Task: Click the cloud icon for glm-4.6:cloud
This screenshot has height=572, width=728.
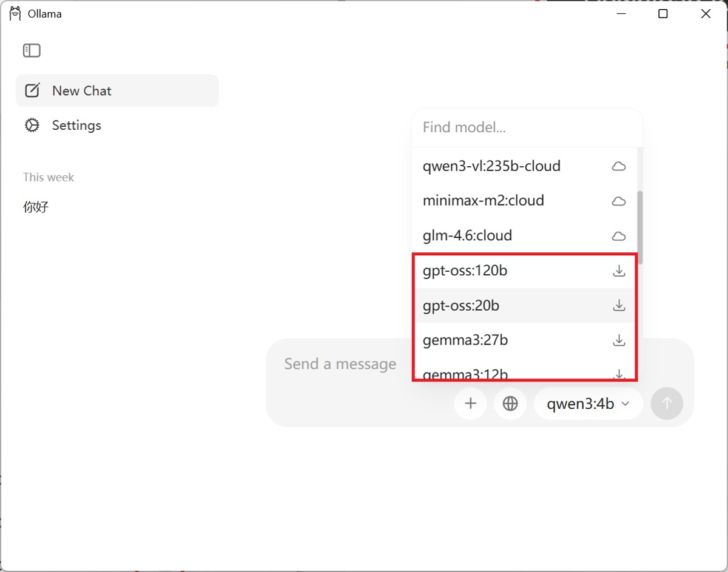Action: 619,235
